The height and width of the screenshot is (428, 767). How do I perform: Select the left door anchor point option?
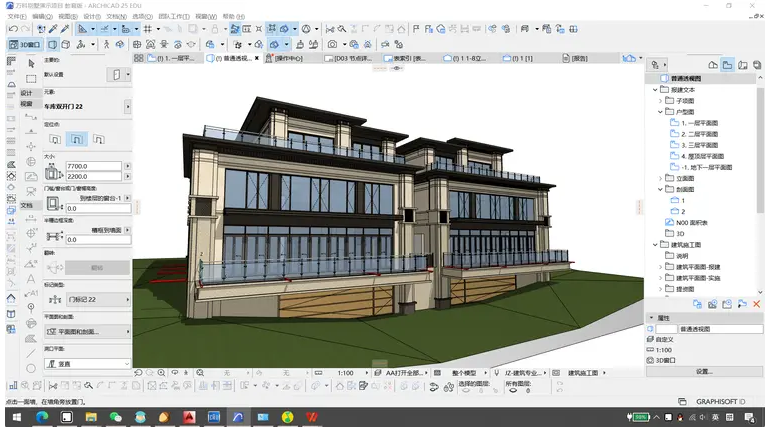55,139
